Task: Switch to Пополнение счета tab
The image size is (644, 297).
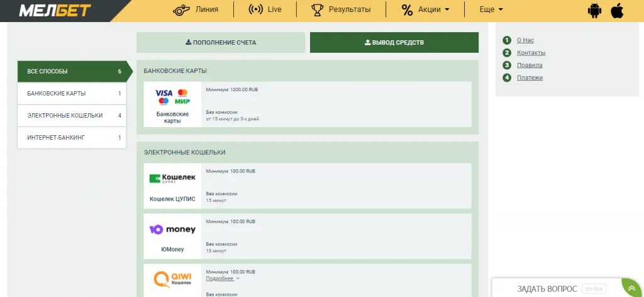Action: coord(221,42)
